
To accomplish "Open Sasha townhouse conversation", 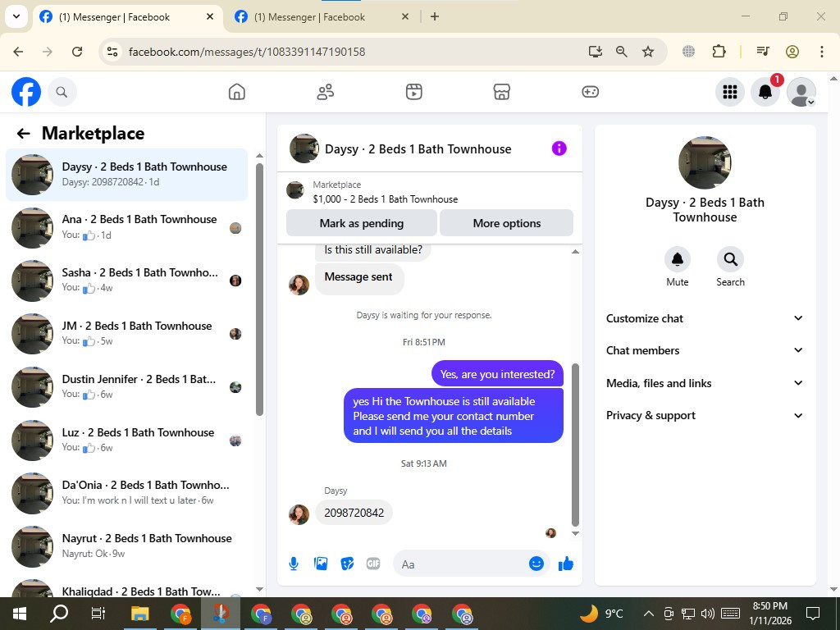I will 127,281.
